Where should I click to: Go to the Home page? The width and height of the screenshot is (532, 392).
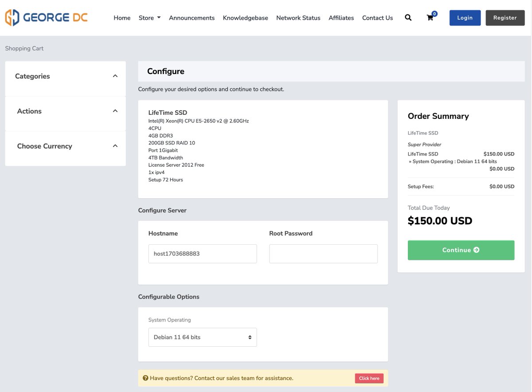click(x=122, y=18)
